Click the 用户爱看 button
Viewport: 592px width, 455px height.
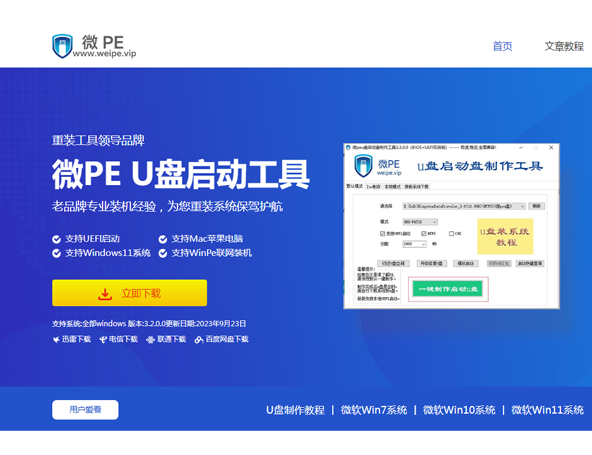click(85, 410)
